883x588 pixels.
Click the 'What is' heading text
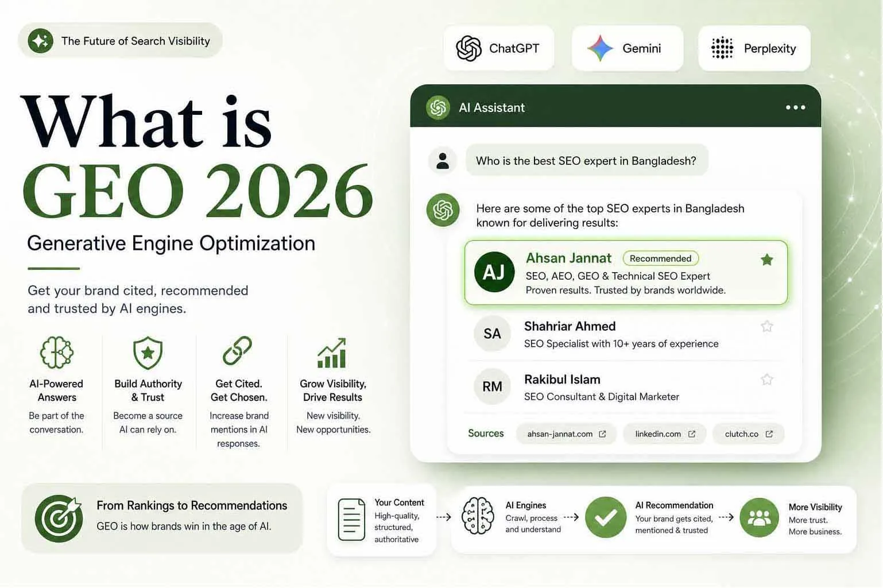point(146,122)
